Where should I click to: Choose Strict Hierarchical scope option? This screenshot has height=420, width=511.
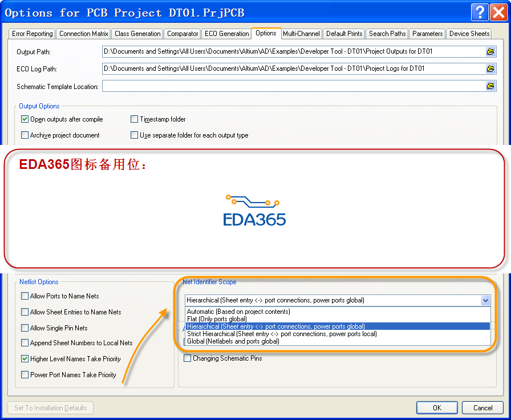coord(338,334)
